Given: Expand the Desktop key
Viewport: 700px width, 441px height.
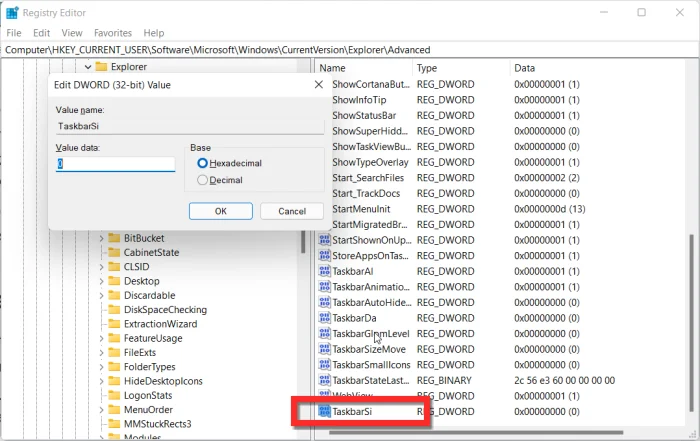Looking at the screenshot, I should tap(101, 281).
